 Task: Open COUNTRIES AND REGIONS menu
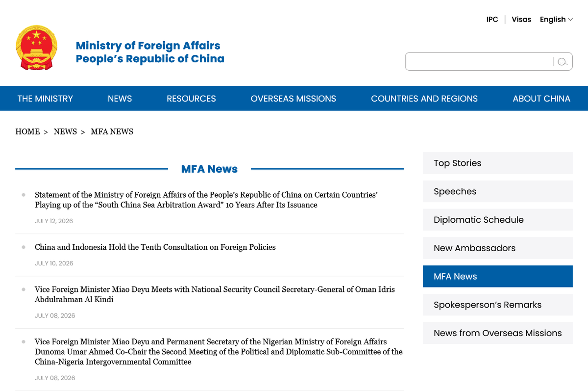click(x=424, y=99)
